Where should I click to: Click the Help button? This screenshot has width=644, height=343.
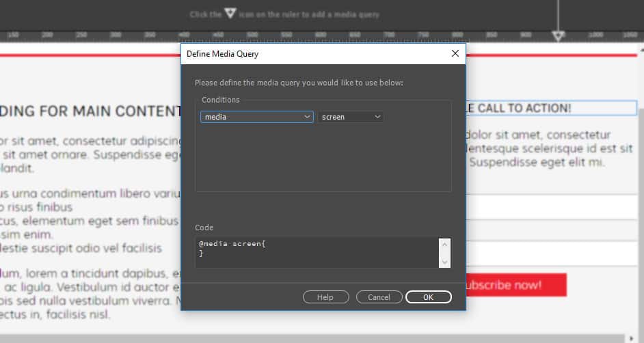coord(325,297)
